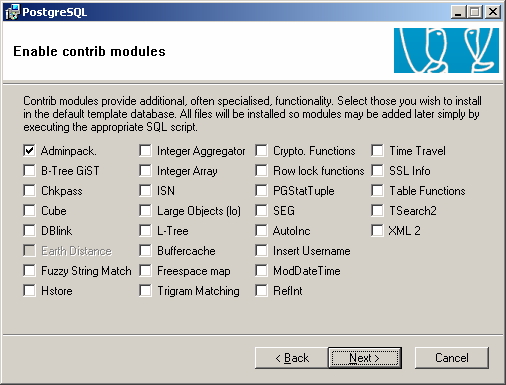Viewport: 506px width, 385px height.
Task: Enable the Cube module
Action: pos(29,211)
